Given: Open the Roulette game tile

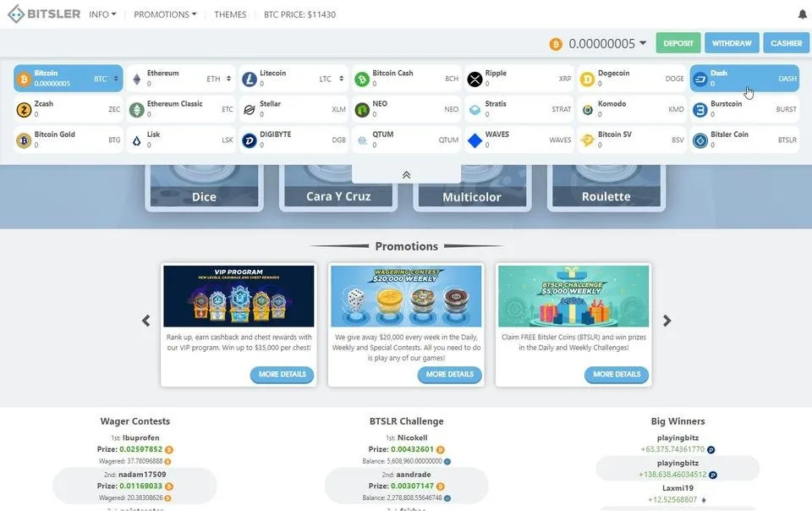Looking at the screenshot, I should [606, 188].
